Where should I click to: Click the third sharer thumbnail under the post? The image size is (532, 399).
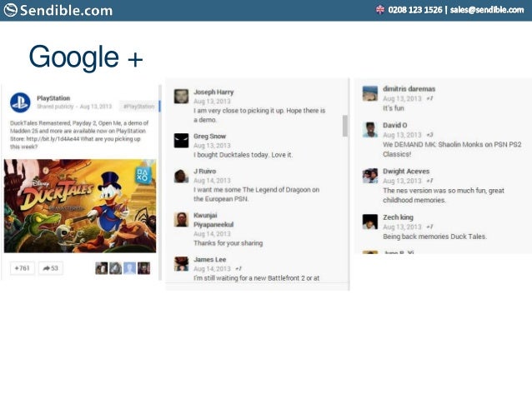[129, 268]
